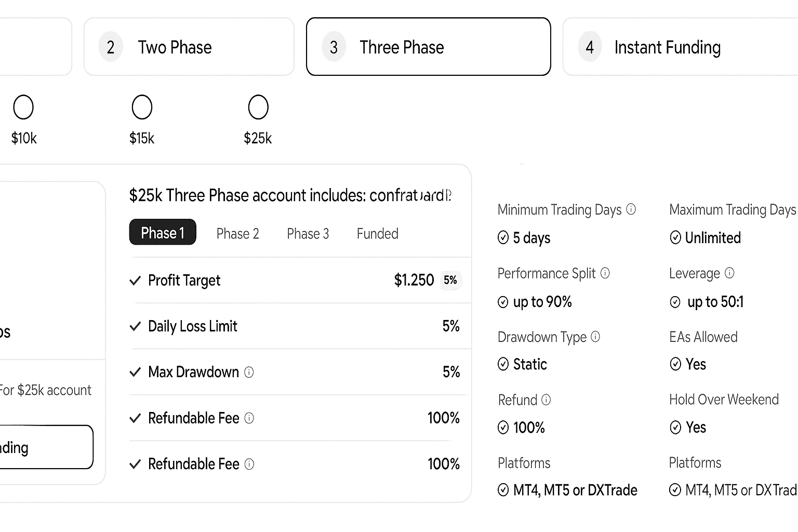Click info icon on first Refundable Fee row
Screen dimensions: 798x532
(x=249, y=418)
